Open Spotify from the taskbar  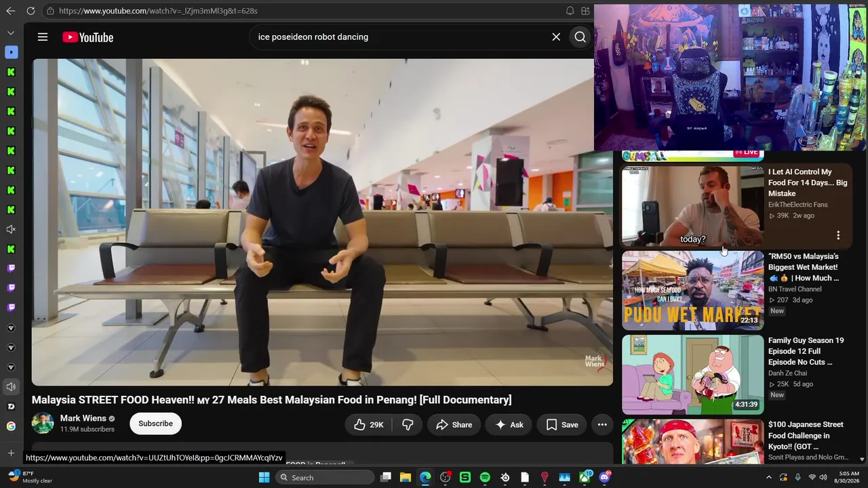(x=485, y=477)
